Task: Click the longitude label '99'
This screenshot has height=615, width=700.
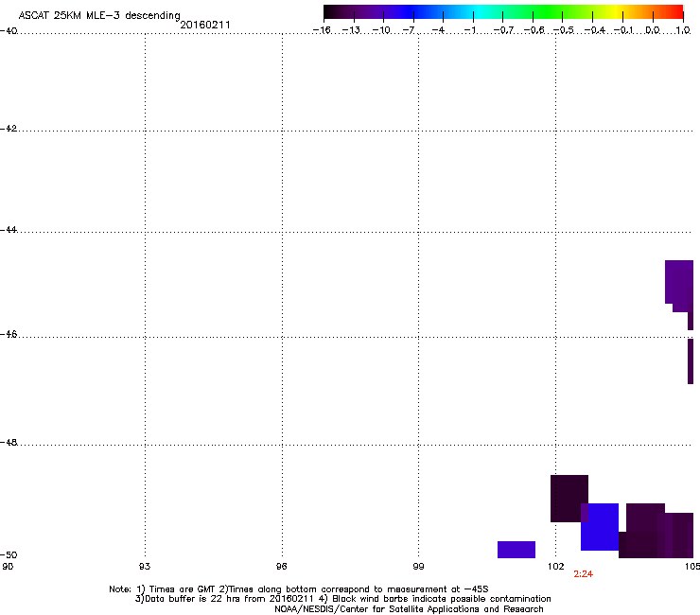Action: coord(418,567)
